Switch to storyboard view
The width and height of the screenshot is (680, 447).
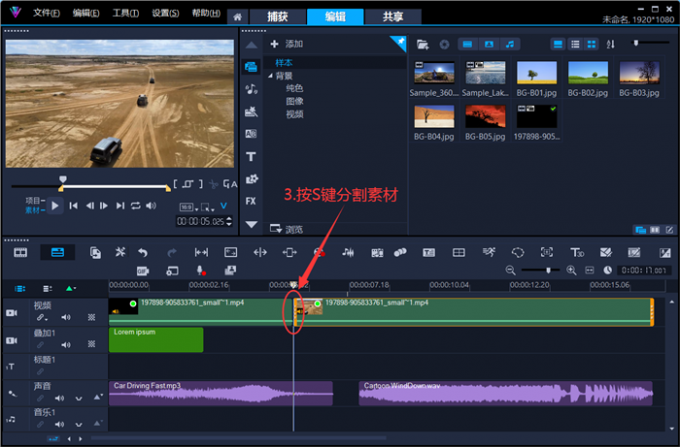(20, 252)
